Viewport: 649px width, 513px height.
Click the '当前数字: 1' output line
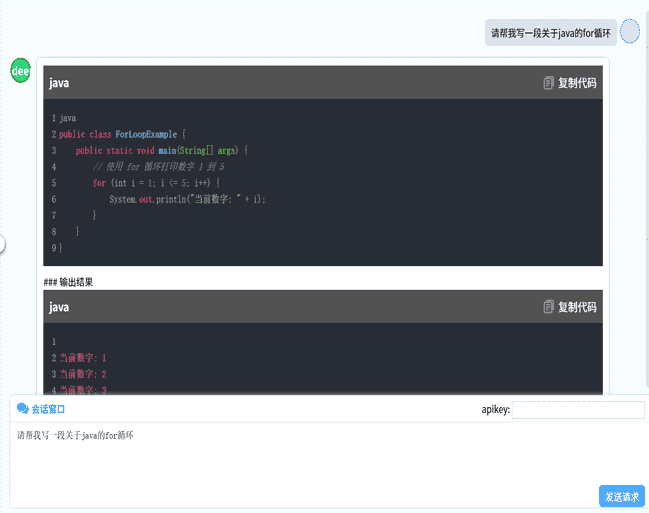[x=83, y=357]
